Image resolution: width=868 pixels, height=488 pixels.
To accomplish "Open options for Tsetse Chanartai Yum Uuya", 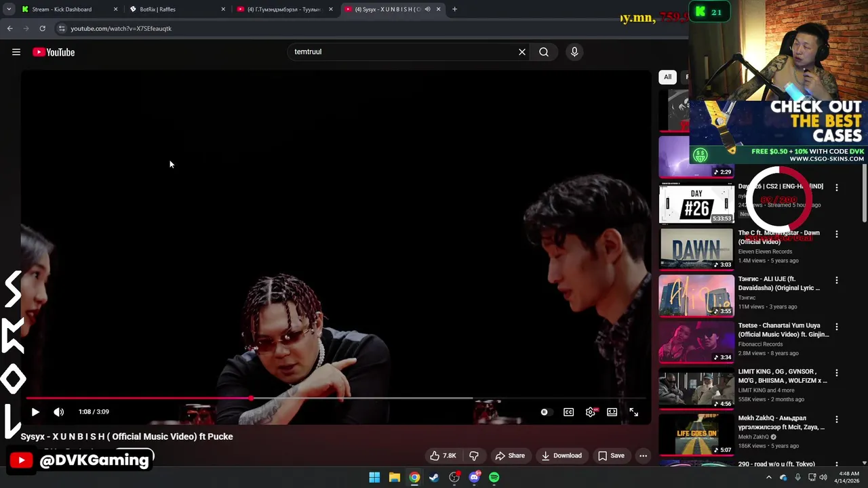I will click(837, 327).
